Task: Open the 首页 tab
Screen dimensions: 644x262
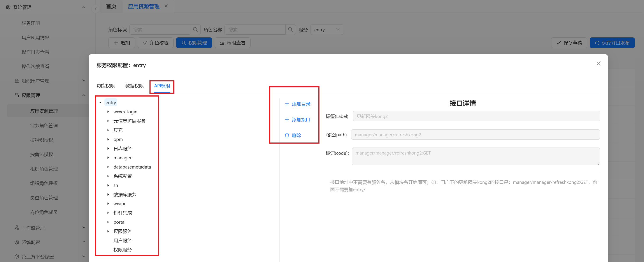Action: pyautogui.click(x=111, y=6)
